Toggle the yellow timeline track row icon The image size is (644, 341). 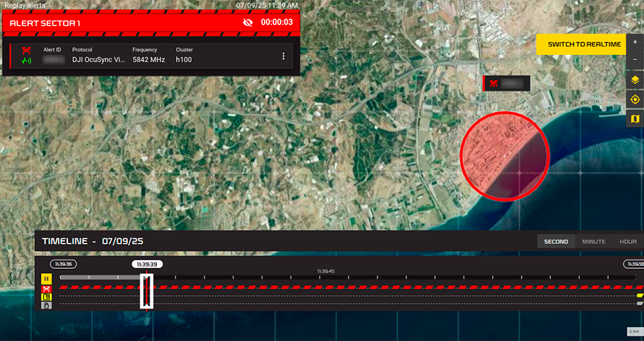tap(46, 297)
